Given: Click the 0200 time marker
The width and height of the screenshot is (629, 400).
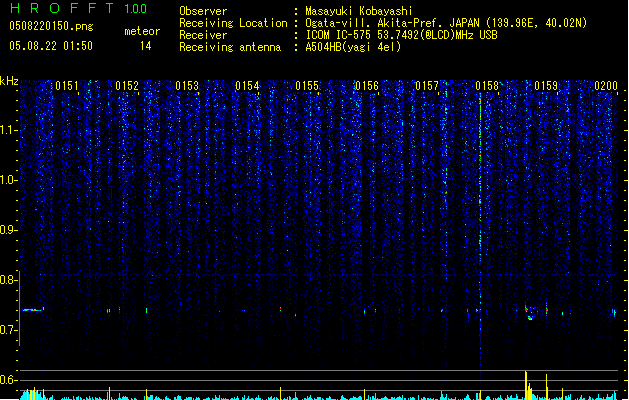Looking at the screenshot, I should [x=606, y=86].
